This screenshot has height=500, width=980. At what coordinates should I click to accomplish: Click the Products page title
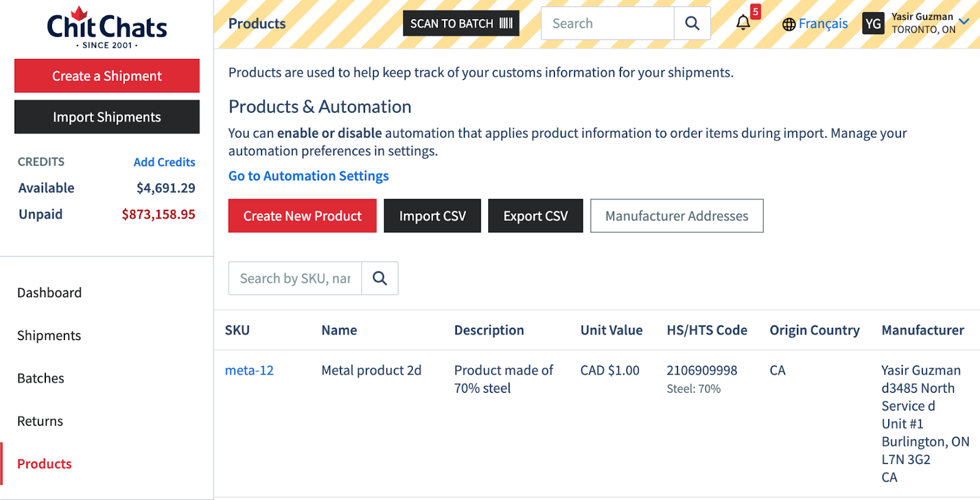pyautogui.click(x=257, y=23)
